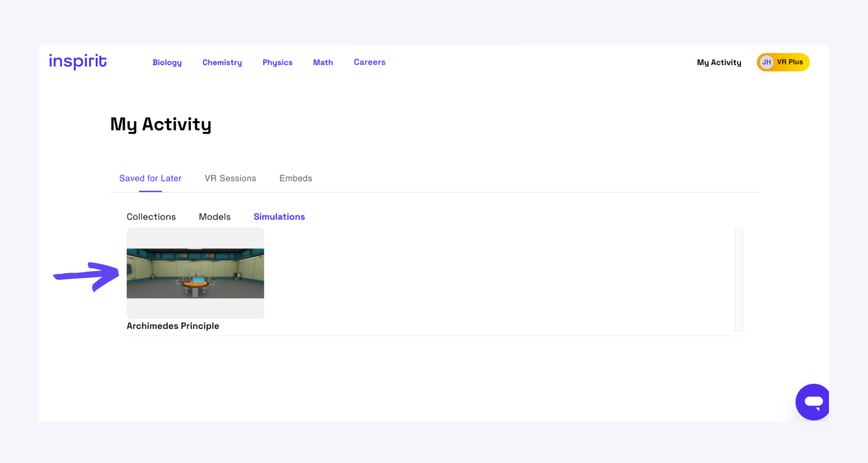
Task: Show saved Models
Action: pos(215,216)
